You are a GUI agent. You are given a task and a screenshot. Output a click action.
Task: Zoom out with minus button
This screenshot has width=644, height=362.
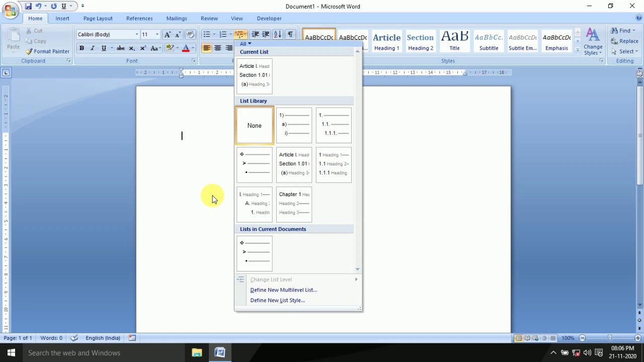point(583,338)
